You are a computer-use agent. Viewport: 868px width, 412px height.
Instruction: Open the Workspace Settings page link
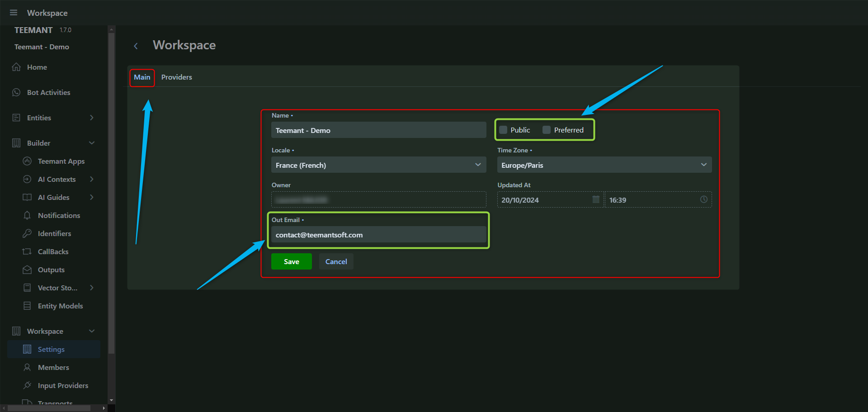51,350
